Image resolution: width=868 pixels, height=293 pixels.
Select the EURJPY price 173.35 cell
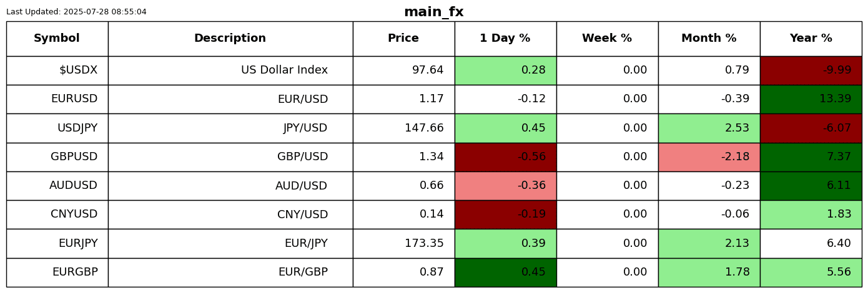[x=403, y=244]
